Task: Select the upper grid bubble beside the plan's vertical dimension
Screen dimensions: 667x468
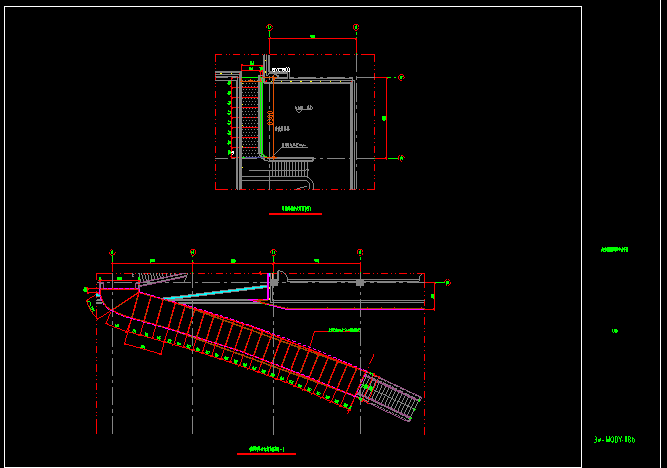Action: pyautogui.click(x=401, y=77)
